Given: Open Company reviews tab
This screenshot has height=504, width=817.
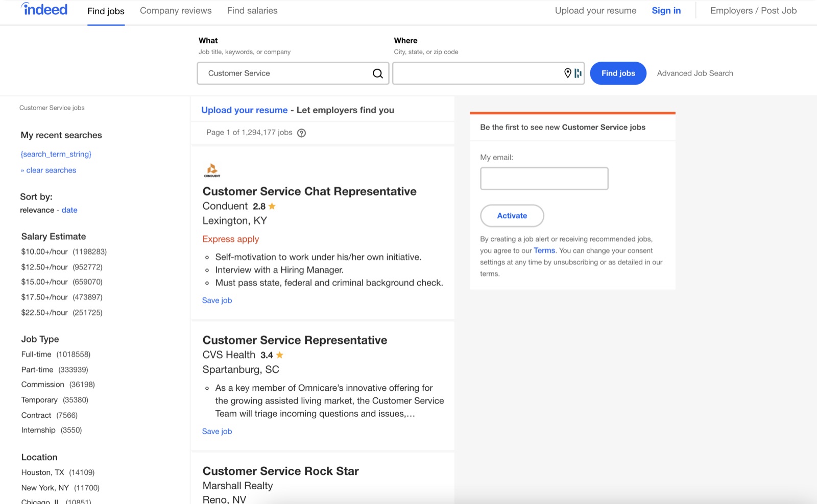Looking at the screenshot, I should (x=176, y=11).
